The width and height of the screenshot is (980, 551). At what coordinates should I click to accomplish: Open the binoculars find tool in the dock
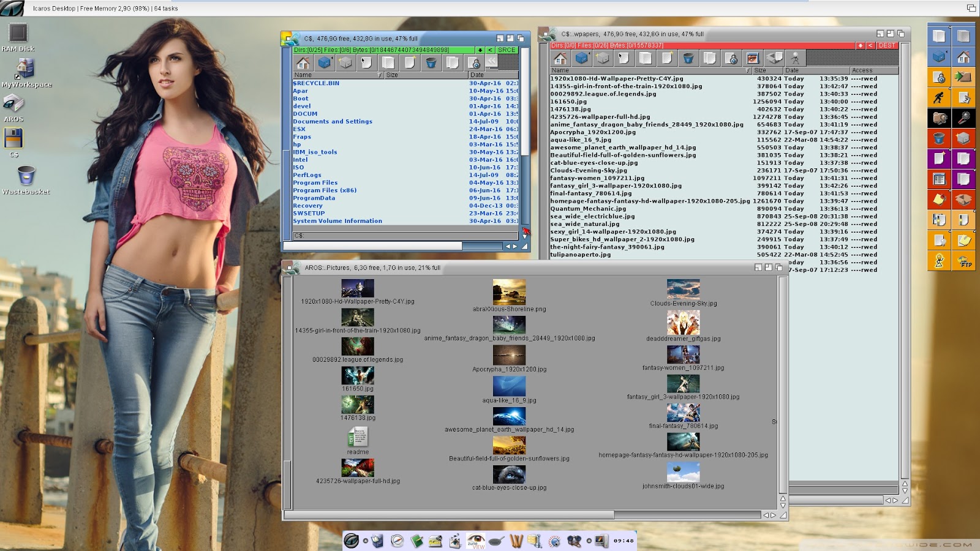(x=574, y=541)
